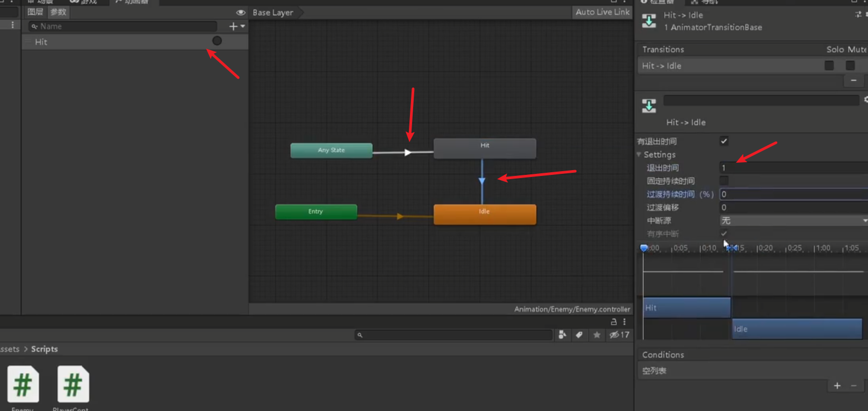
Task: Select the Entry to Idle transition arrow
Action: (400, 216)
